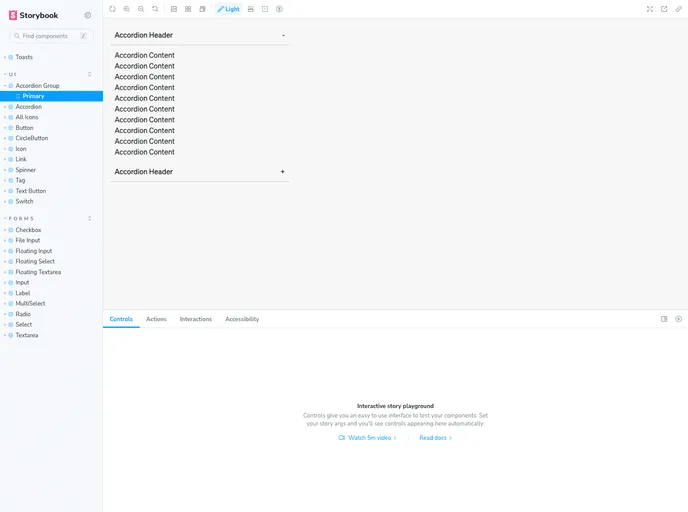Screen dimensions: 688x512
Task: Enter full screen mode
Action: pyautogui.click(x=650, y=9)
